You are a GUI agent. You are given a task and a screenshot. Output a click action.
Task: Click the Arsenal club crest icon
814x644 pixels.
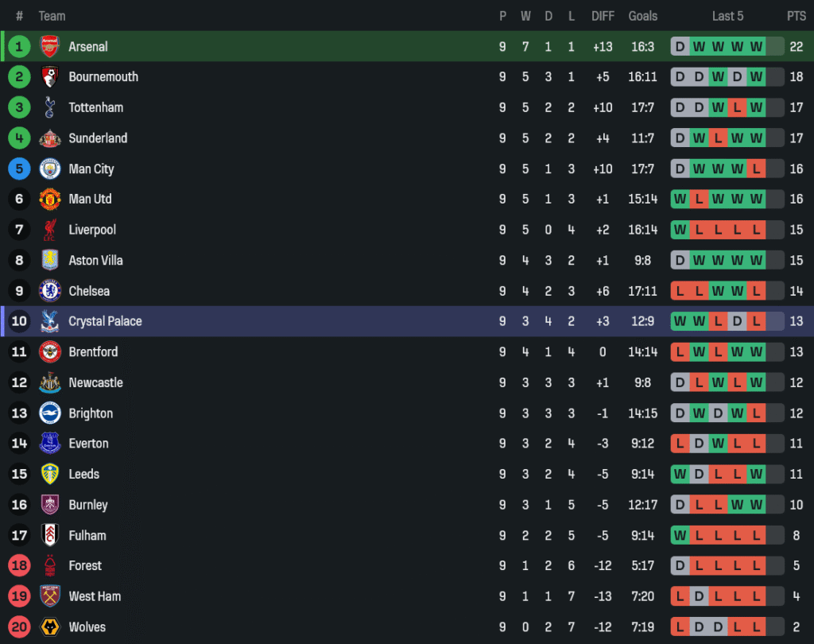click(x=50, y=46)
